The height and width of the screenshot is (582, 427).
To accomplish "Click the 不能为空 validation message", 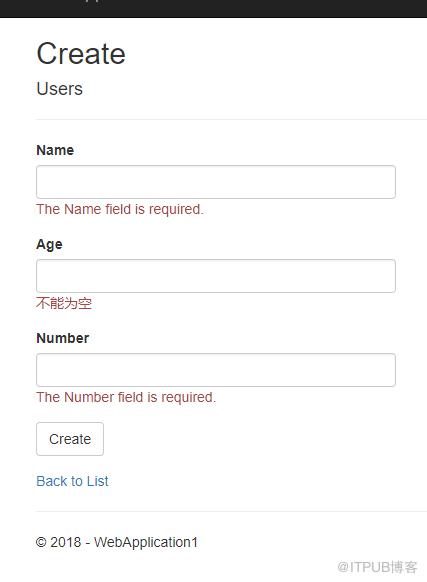I will 64,303.
